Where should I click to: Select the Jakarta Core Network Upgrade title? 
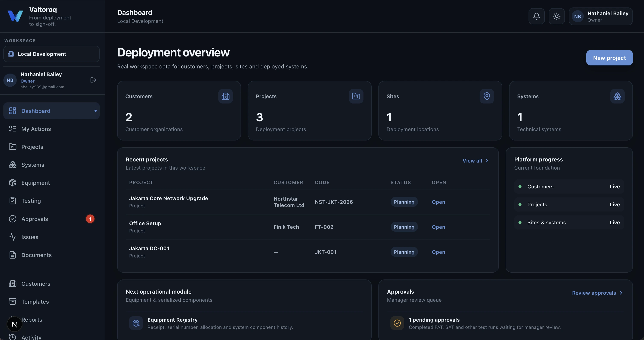pos(168,198)
